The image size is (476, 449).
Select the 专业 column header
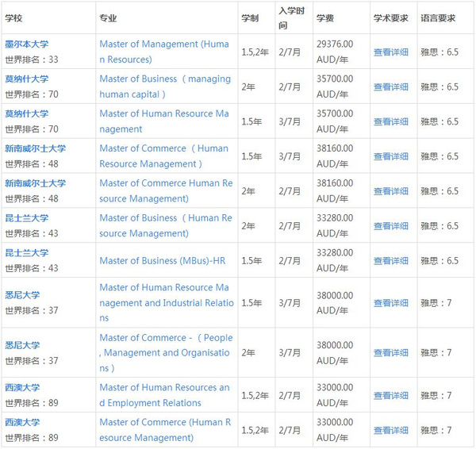pos(108,18)
